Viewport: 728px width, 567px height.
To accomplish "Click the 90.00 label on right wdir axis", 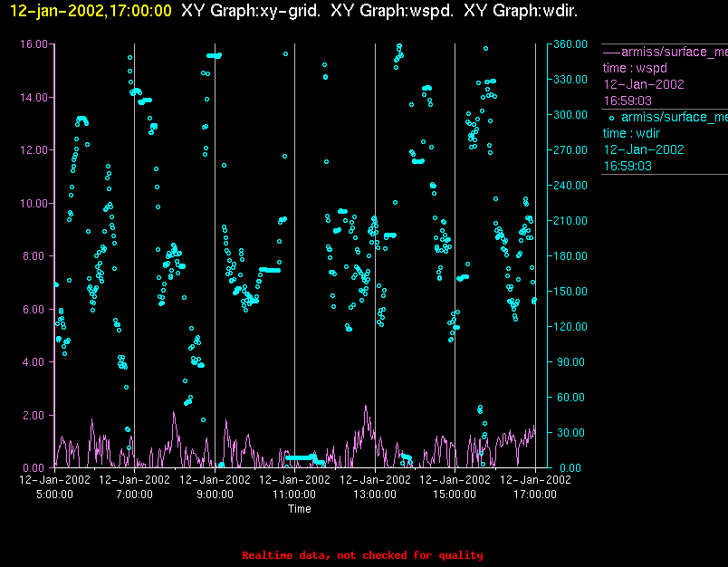I will [570, 362].
